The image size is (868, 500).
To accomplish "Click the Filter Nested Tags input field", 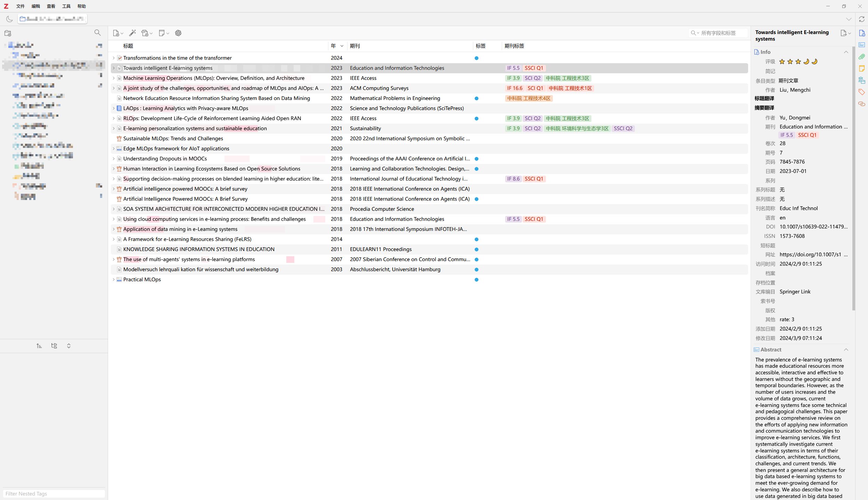I will pyautogui.click(x=54, y=493).
